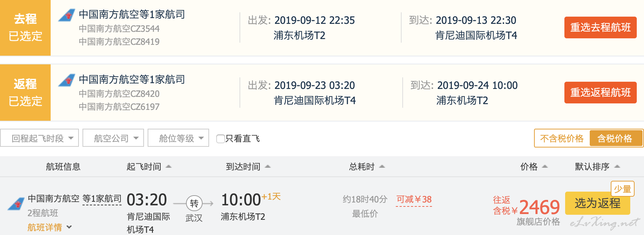This screenshot has height=235, width=644.
Task: Sort ascending by 起飞时间 arrow
Action: [169, 167]
